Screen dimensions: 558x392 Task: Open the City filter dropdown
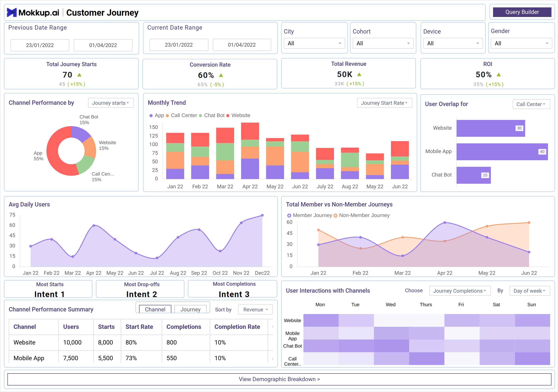(x=315, y=44)
